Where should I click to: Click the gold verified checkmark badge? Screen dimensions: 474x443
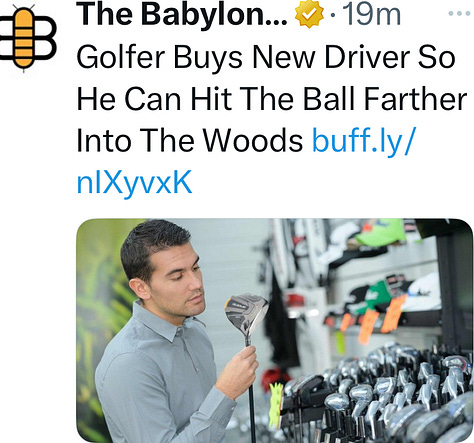point(309,14)
